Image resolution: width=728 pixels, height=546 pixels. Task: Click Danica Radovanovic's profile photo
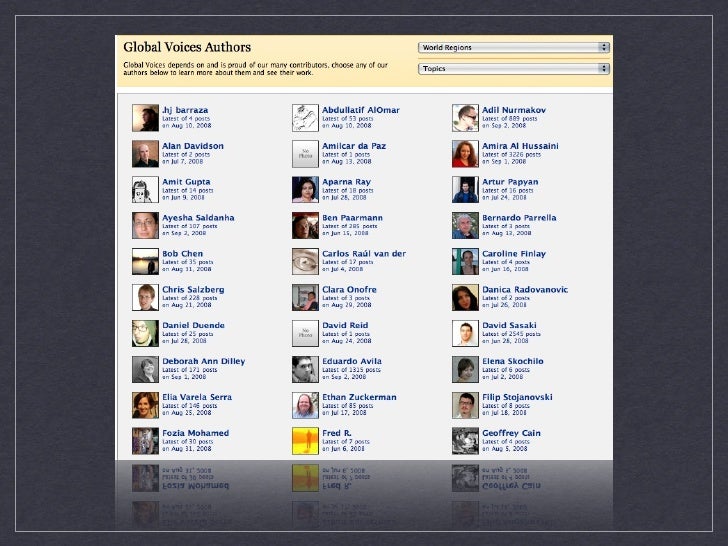[x=465, y=297]
